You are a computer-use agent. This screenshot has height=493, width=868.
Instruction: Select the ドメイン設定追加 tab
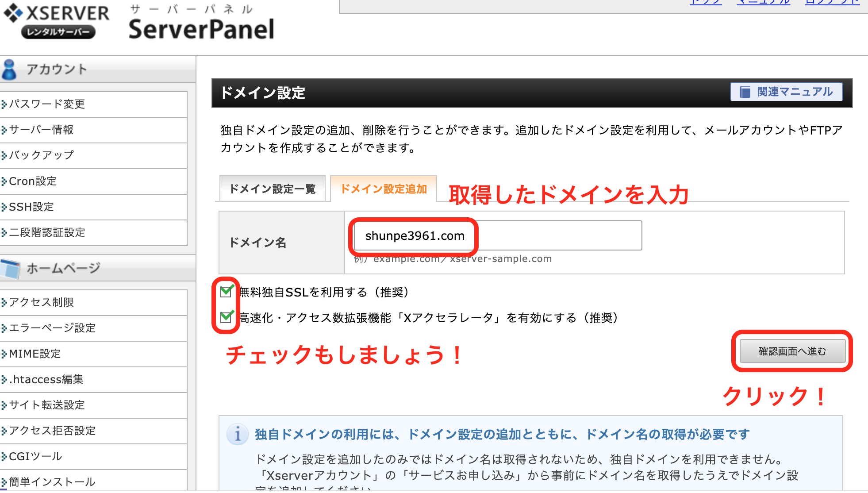tap(384, 189)
